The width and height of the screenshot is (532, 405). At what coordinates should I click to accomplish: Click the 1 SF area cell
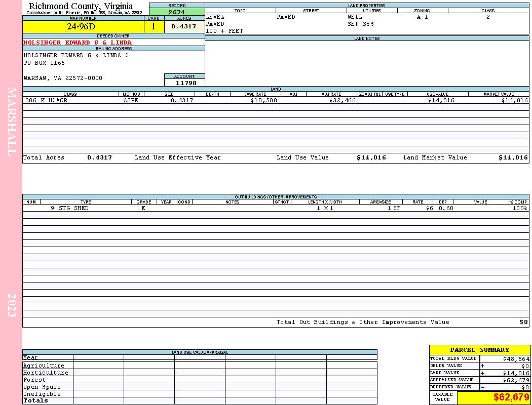tap(394, 209)
